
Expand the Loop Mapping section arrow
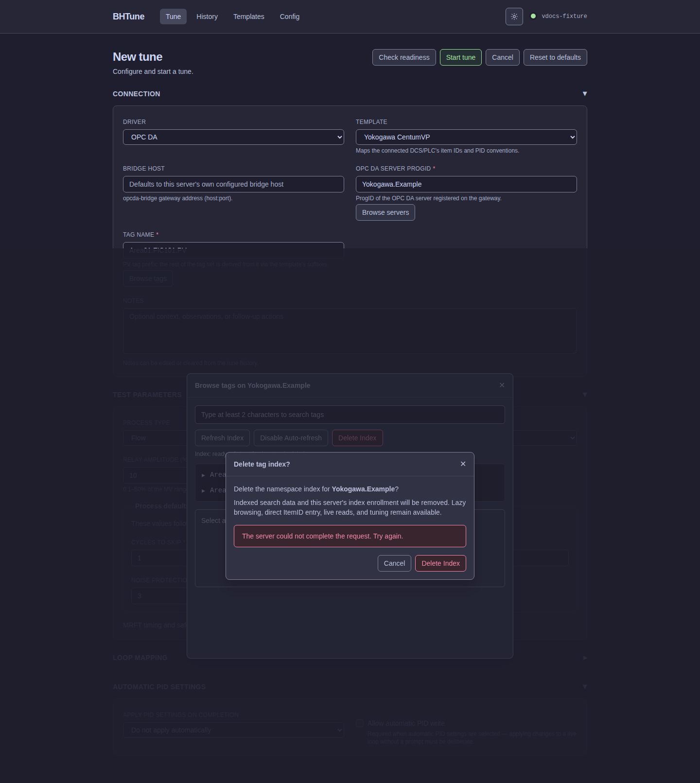pyautogui.click(x=585, y=658)
